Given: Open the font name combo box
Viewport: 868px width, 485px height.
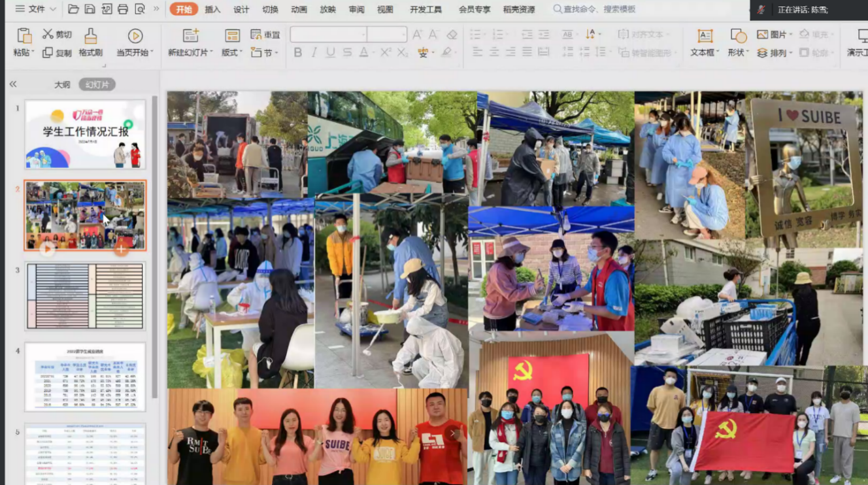Looking at the screenshot, I should pos(329,35).
